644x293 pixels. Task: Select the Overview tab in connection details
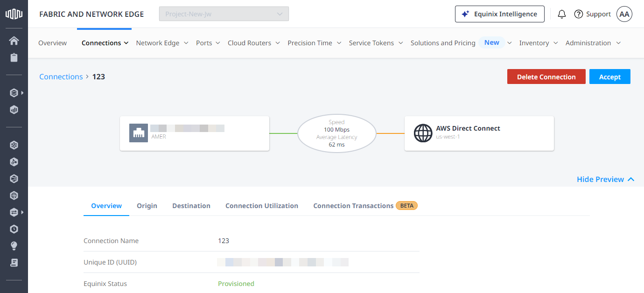pyautogui.click(x=106, y=206)
